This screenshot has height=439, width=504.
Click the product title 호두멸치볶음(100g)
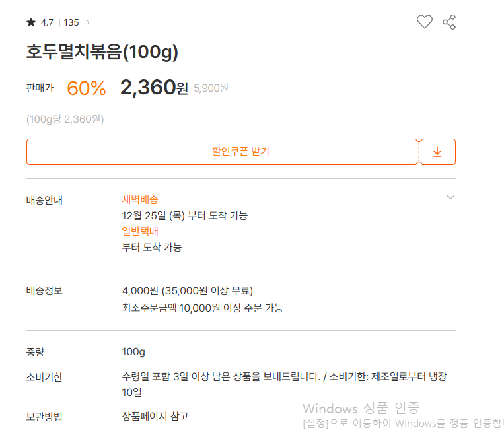coord(102,53)
